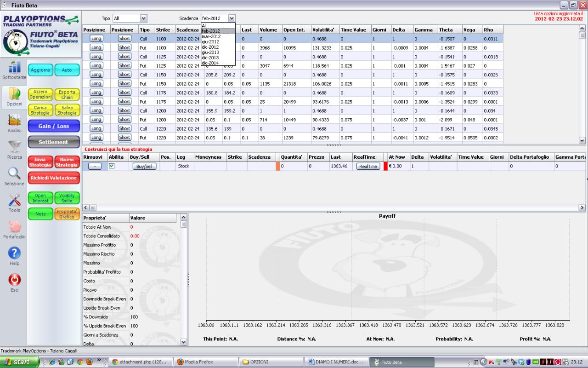
Task: Select dic-2013 in the Scadenza list
Action: pyautogui.click(x=210, y=57)
